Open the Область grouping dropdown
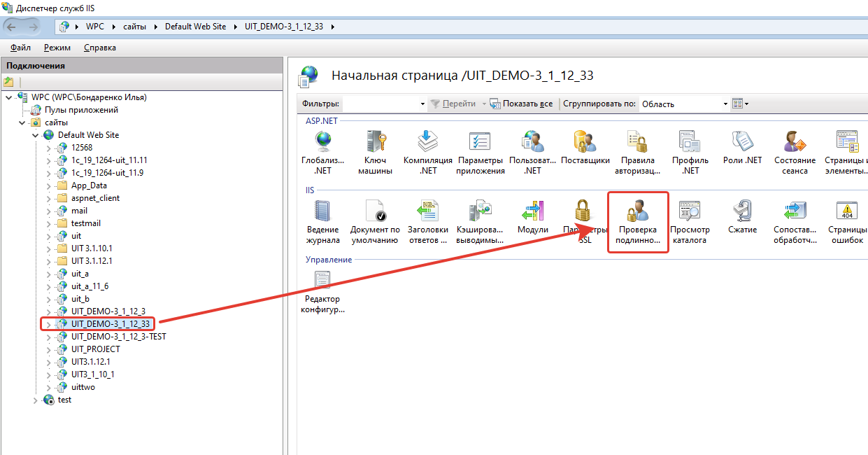Image resolution: width=868 pixels, height=455 pixels. (x=725, y=104)
